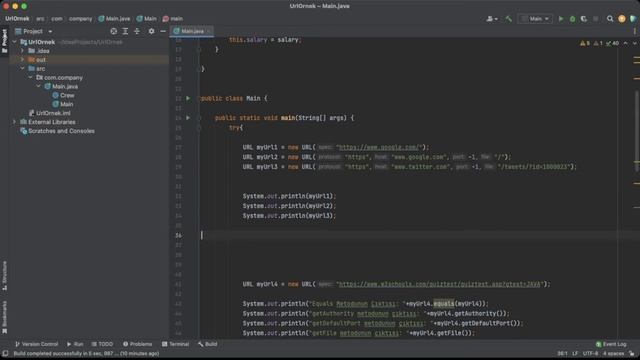Collapse the UrlOrnek project root
Viewport: 640px width, 360px height.
point(15,42)
